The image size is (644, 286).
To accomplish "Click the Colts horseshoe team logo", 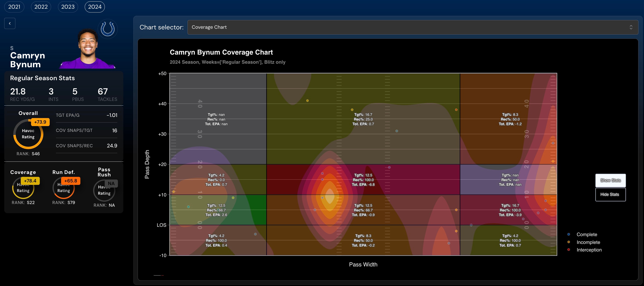I will coord(107,29).
